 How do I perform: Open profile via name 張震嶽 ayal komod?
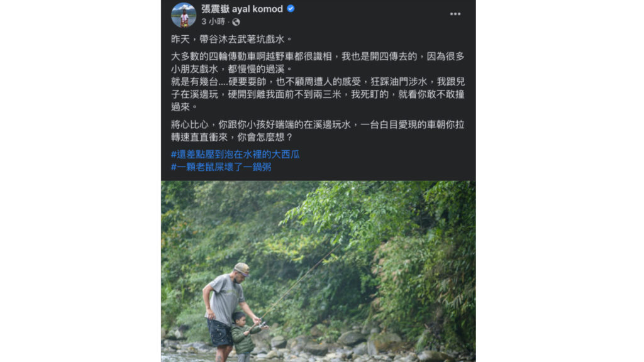(x=242, y=9)
